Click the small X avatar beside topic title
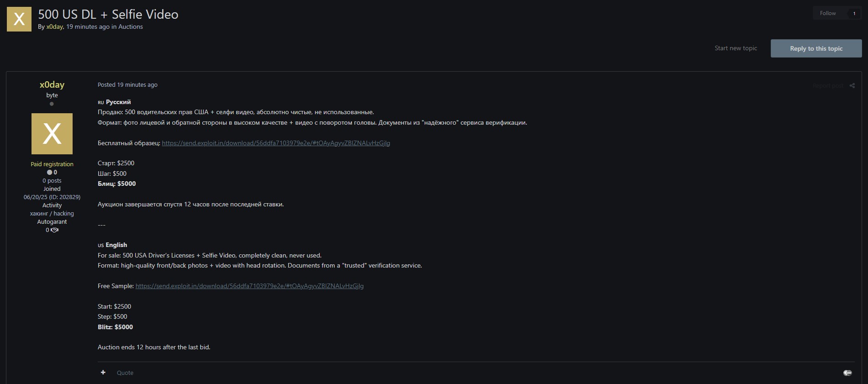 tap(19, 19)
